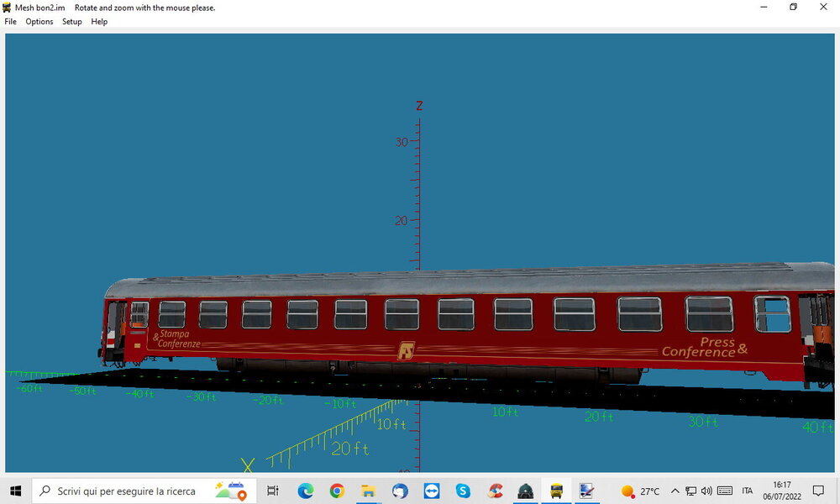This screenshot has height=504, width=840.
Task: Click the FS logo on the coach
Action: click(406, 351)
